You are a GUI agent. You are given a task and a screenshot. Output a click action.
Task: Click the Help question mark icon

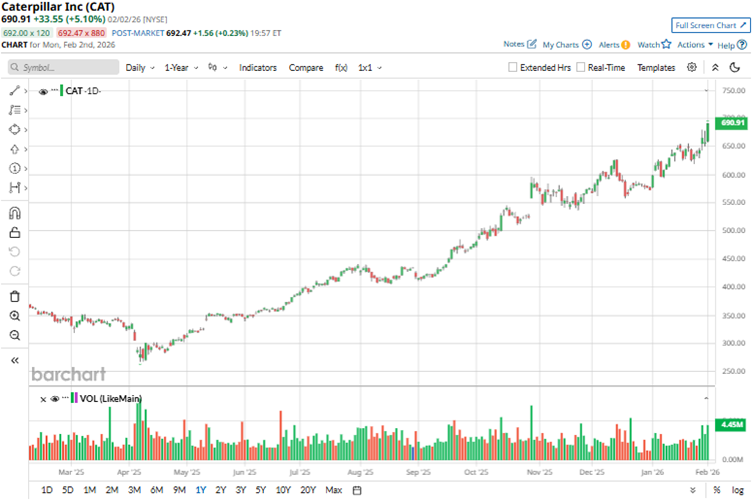tap(741, 45)
